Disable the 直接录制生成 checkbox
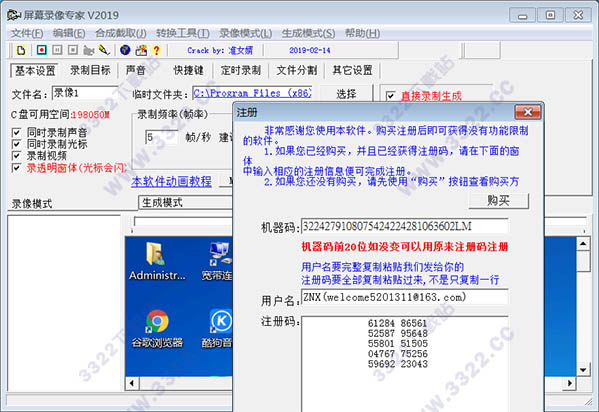 coord(390,96)
